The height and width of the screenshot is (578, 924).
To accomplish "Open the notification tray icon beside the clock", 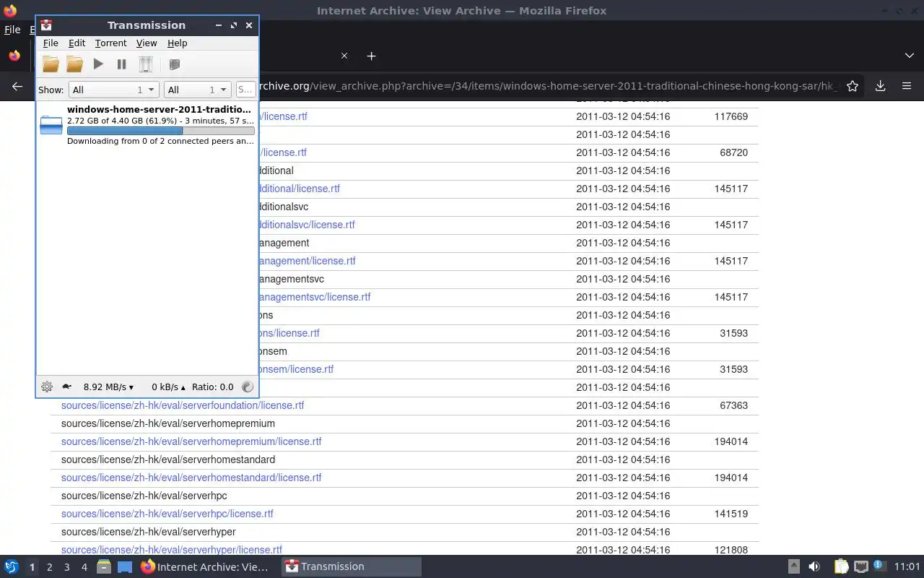I will [879, 566].
